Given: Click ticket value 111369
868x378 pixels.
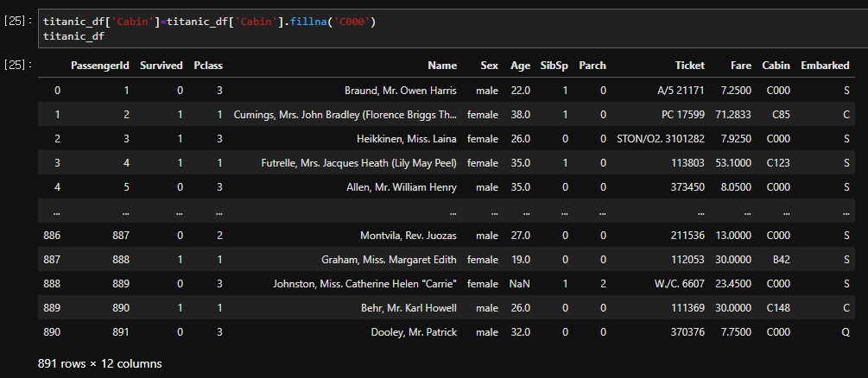Looking at the screenshot, I should pos(688,308).
